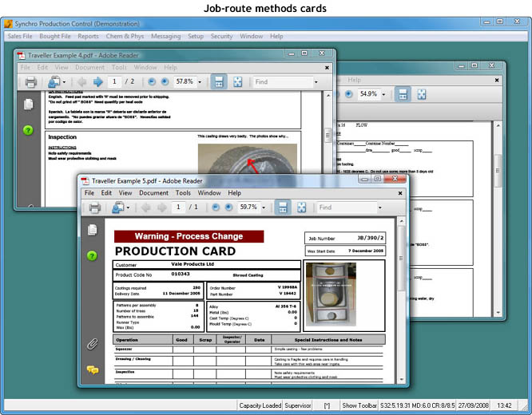Open Bought File menu in Synchro

coord(55,36)
